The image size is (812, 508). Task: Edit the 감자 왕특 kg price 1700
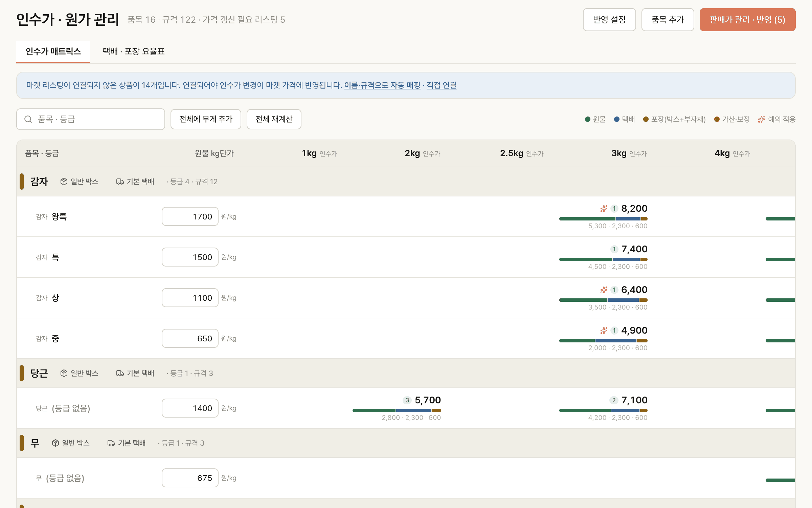[x=190, y=216]
